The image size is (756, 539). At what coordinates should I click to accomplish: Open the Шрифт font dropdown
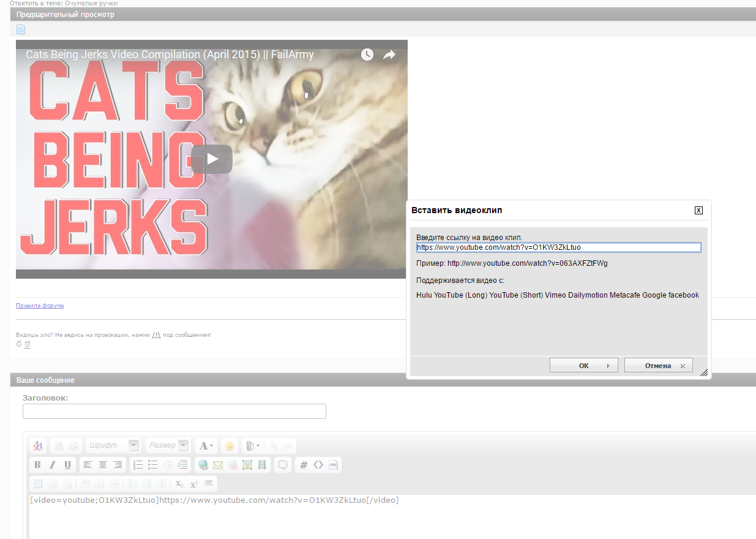(133, 445)
